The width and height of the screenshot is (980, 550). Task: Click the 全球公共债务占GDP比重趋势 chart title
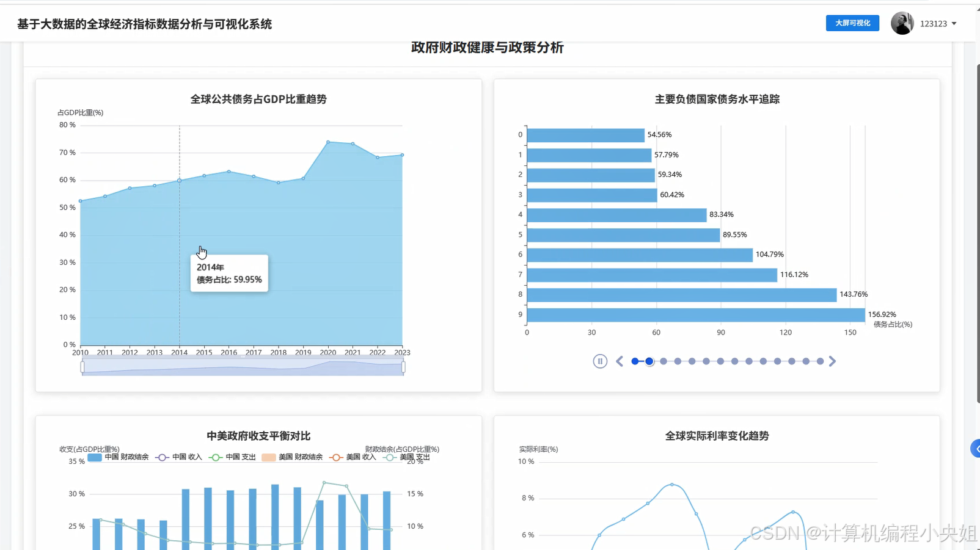[258, 99]
